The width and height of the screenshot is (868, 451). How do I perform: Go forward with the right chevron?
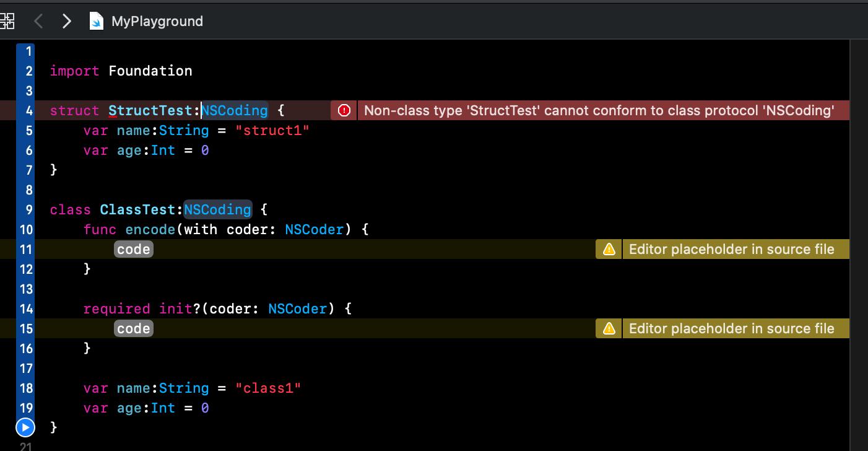[x=67, y=21]
